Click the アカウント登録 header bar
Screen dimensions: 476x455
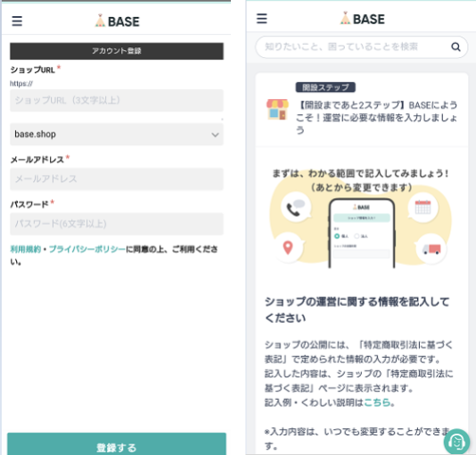click(x=117, y=51)
